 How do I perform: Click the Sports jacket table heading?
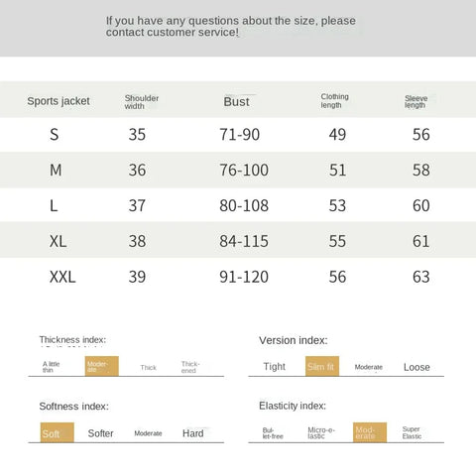click(x=59, y=101)
